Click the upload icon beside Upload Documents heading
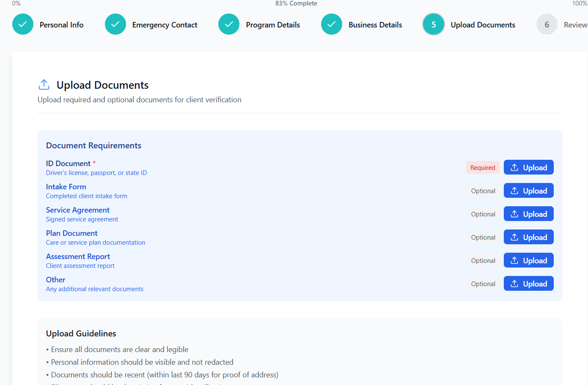Screen dimensions: 588x385 pos(44,85)
